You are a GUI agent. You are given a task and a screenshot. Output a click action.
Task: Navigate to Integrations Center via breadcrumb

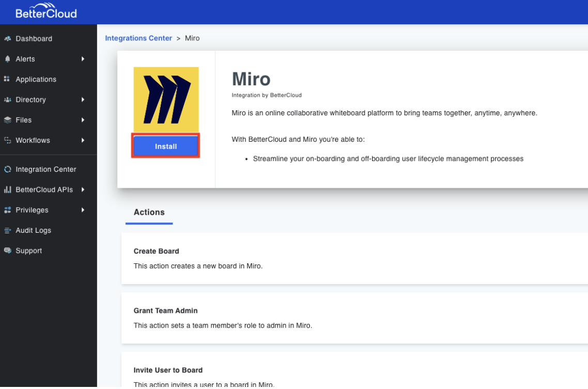pos(138,38)
